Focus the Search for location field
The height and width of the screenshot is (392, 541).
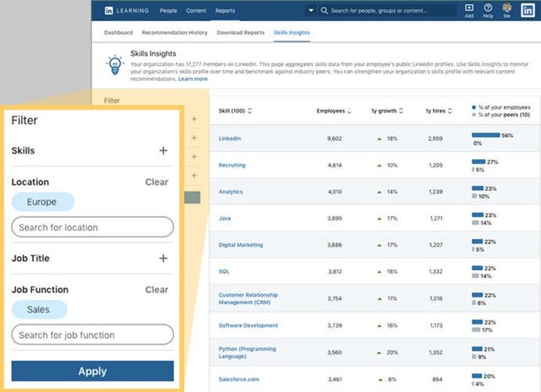[92, 227]
